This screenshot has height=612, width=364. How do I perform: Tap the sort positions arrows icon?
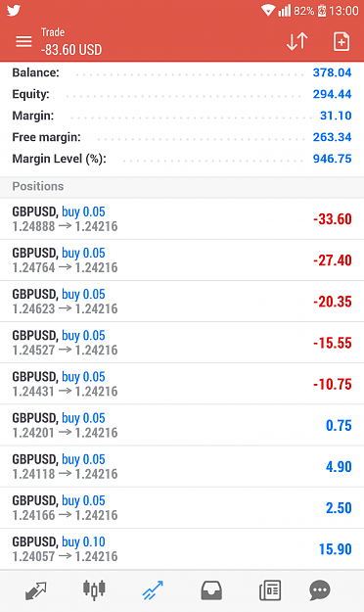pos(297,41)
